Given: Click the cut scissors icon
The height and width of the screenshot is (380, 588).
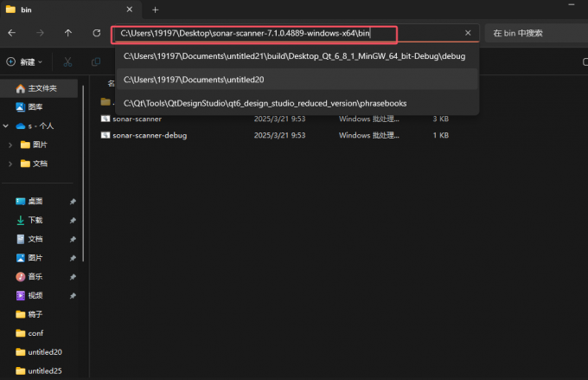Looking at the screenshot, I should pyautogui.click(x=67, y=62).
